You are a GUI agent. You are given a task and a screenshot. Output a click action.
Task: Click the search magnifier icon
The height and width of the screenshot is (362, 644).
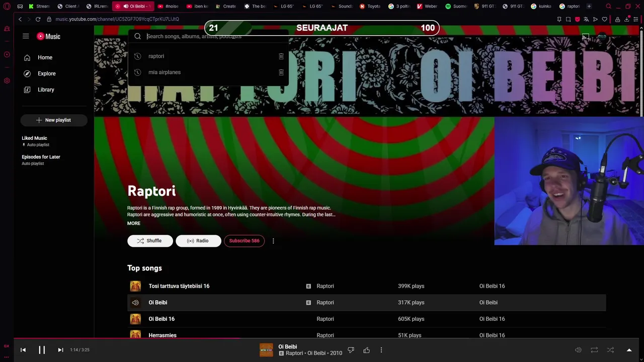137,36
